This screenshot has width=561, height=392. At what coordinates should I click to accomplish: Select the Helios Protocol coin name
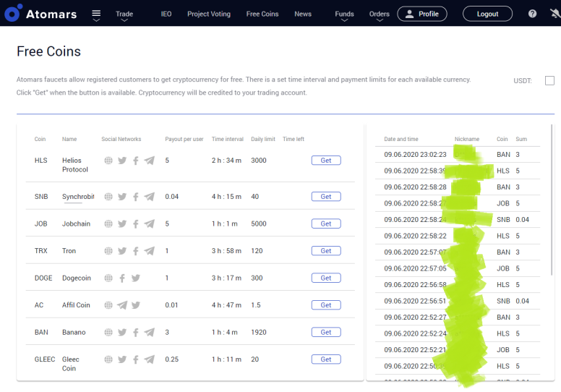tap(74, 165)
